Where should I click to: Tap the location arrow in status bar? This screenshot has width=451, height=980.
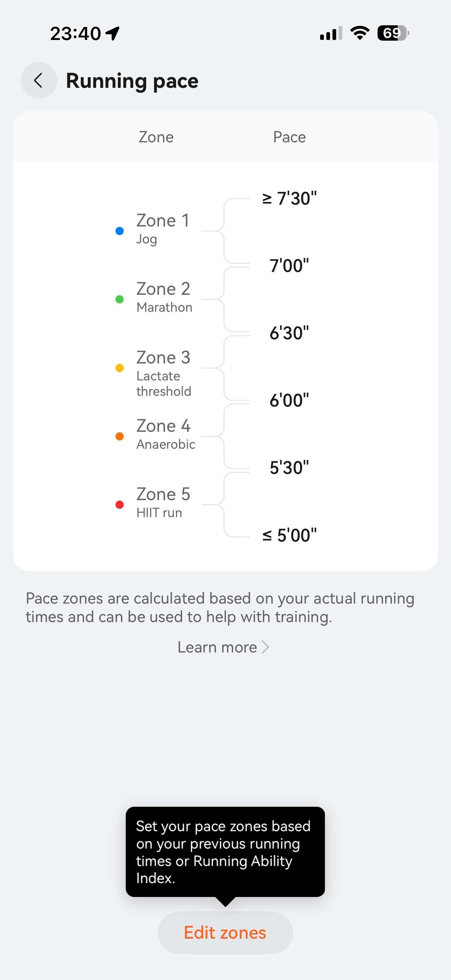coord(113,33)
